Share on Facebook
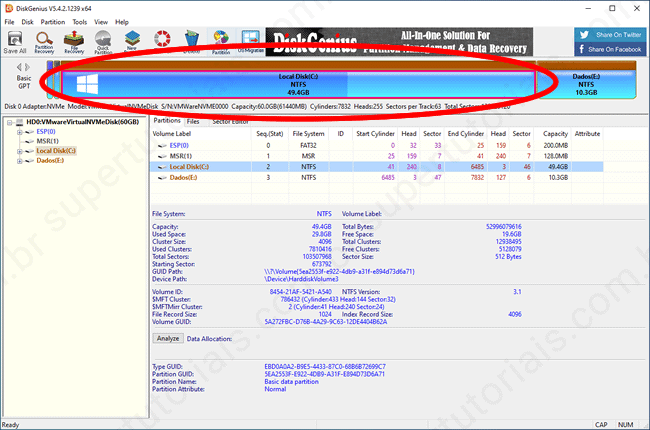This screenshot has height=430, width=650. click(x=610, y=49)
